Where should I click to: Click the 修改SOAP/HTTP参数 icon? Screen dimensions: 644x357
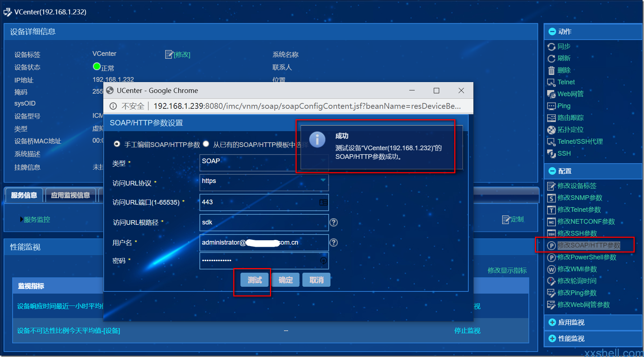(551, 246)
